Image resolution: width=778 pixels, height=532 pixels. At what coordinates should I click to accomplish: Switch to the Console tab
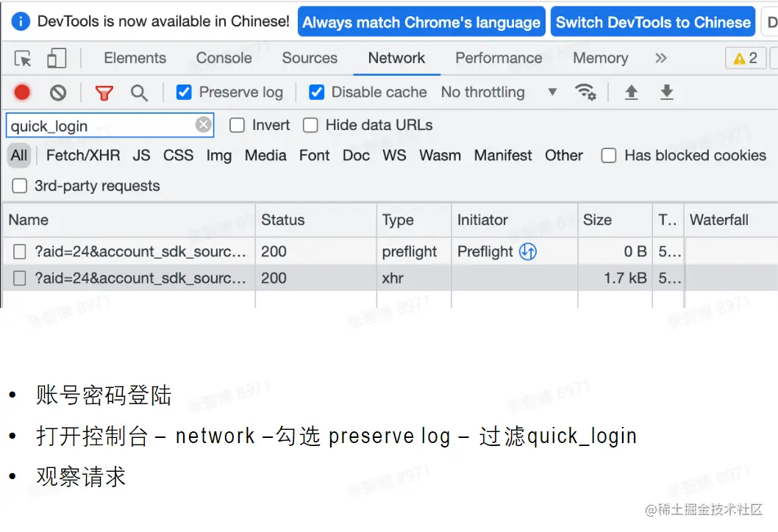click(224, 58)
